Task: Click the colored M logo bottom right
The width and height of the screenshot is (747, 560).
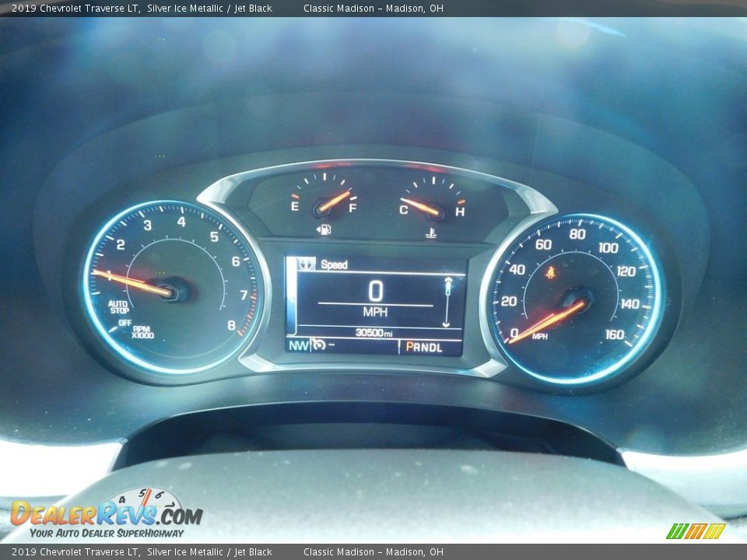Action: click(x=696, y=531)
